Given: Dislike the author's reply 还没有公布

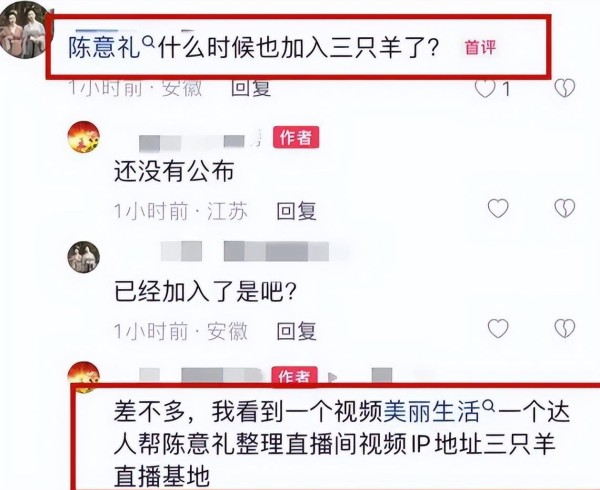Looking at the screenshot, I should (x=565, y=208).
